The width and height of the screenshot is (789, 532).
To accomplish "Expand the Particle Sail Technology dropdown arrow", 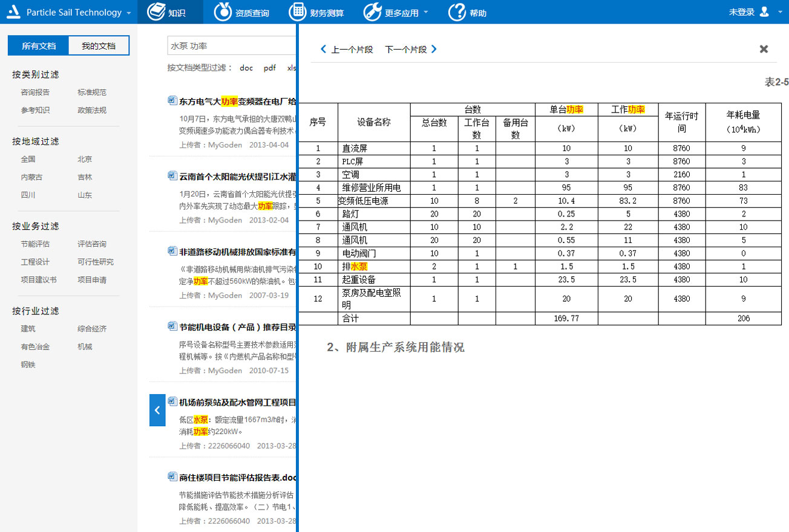I will click(129, 13).
